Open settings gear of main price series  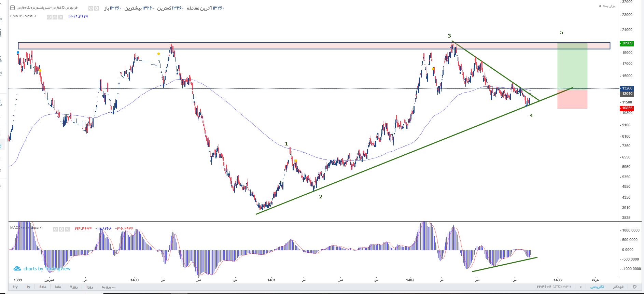point(97,8)
